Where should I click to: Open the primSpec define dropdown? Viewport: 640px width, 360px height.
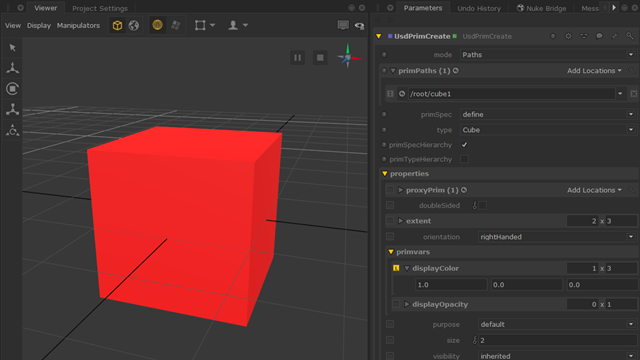(548, 115)
